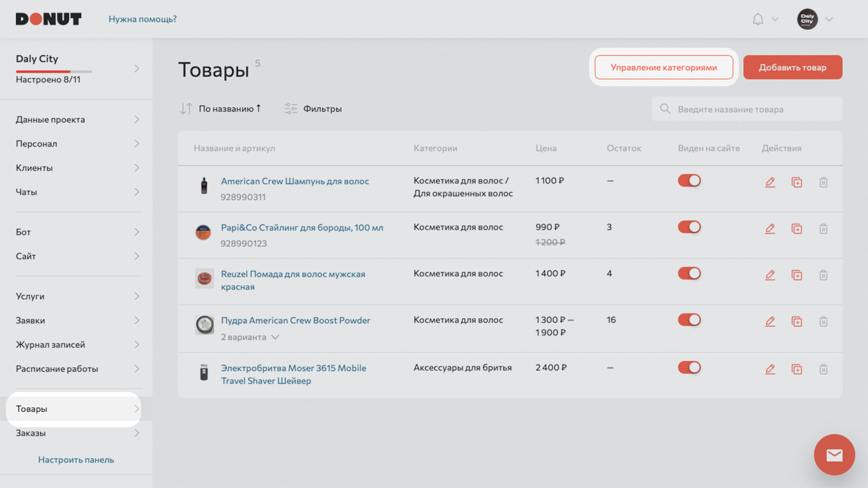Open Бот menu item
The image size is (868, 488).
(x=76, y=232)
